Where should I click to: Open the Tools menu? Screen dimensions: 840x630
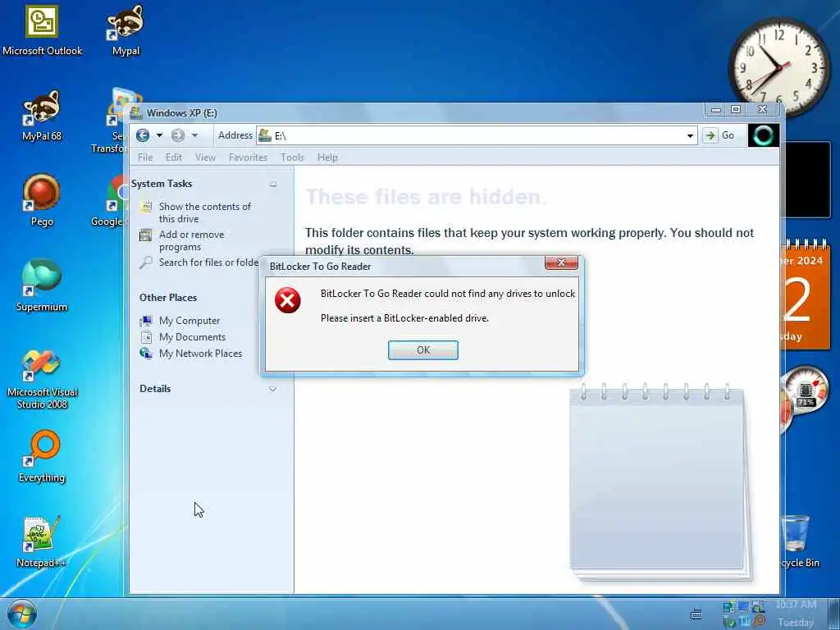[x=293, y=157]
